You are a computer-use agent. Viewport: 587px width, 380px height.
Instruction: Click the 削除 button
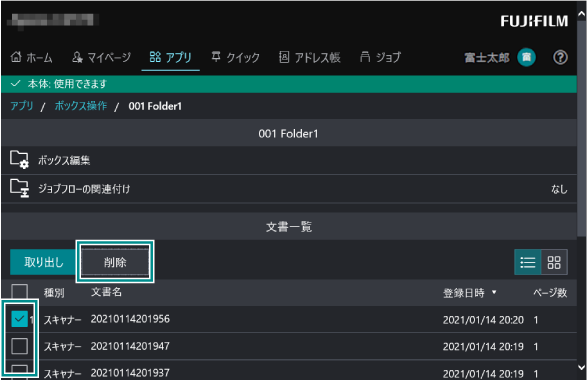115,262
